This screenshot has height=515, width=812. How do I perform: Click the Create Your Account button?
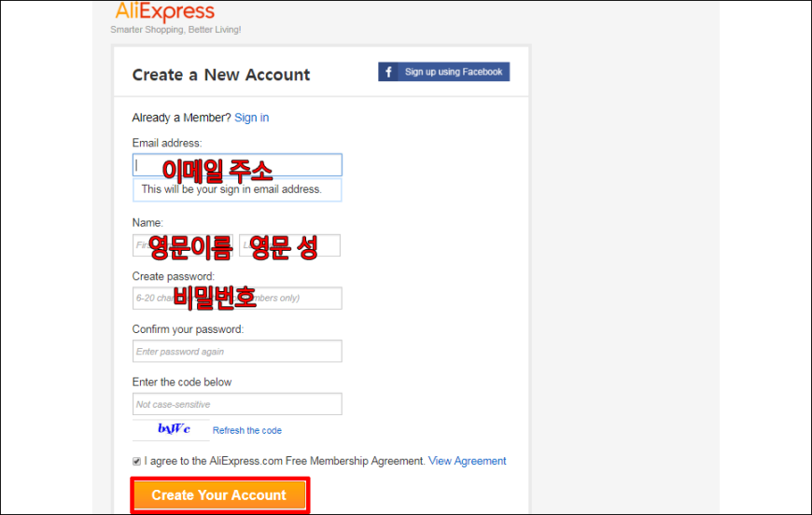point(219,494)
